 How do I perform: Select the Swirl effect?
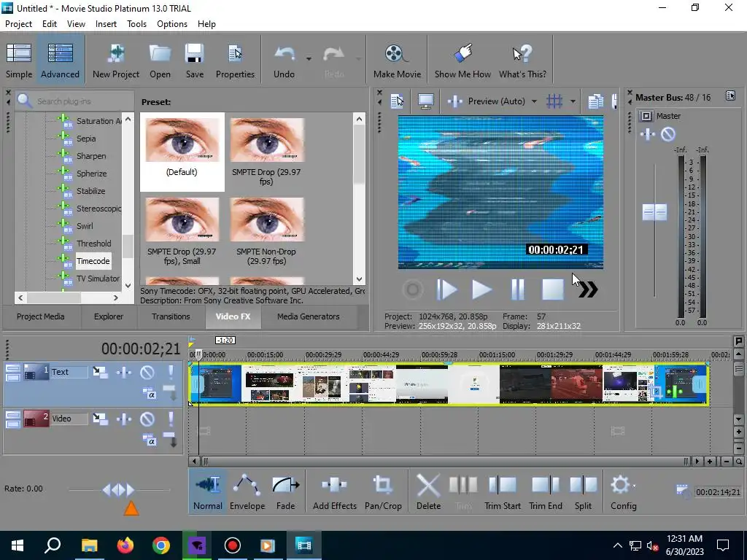(85, 226)
